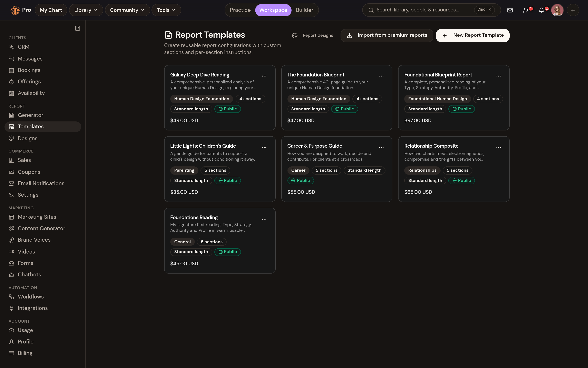Viewport: 588px width, 368px height.
Task: Open Bookings in sidebar
Action: click(43, 70)
